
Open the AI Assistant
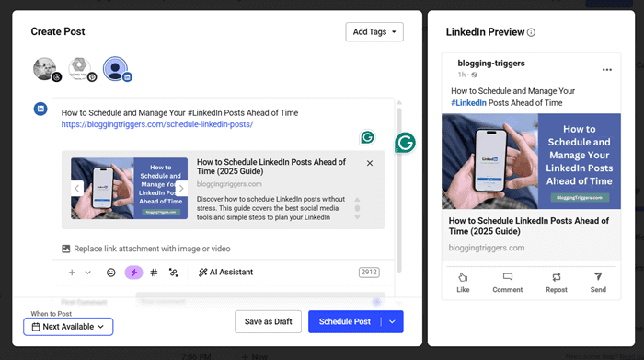tap(226, 272)
